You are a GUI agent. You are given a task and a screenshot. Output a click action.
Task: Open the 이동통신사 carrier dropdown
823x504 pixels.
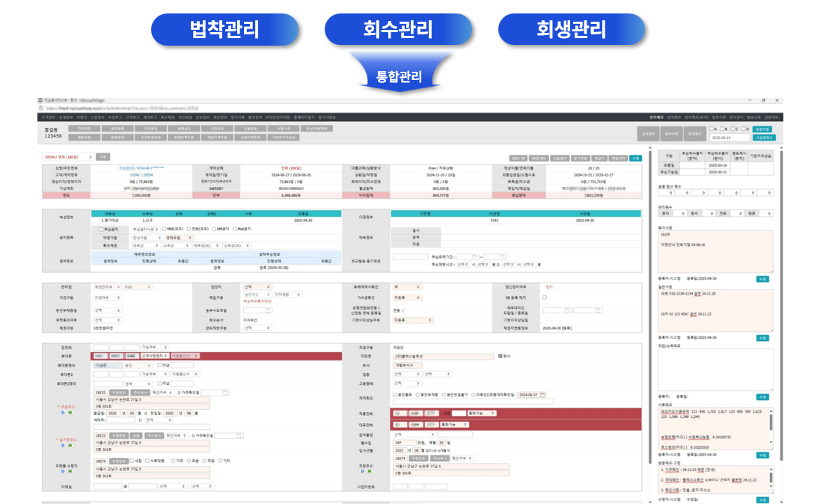tap(185, 356)
